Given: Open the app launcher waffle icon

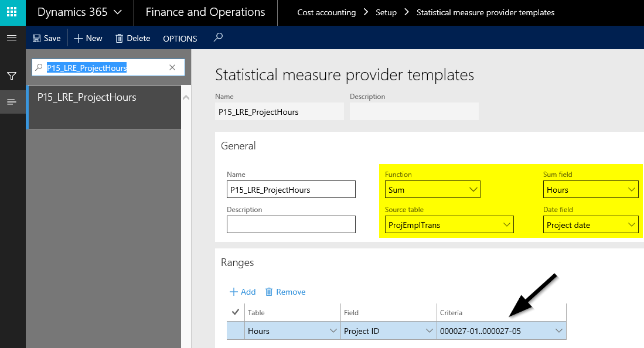Looking at the screenshot, I should [x=12, y=12].
